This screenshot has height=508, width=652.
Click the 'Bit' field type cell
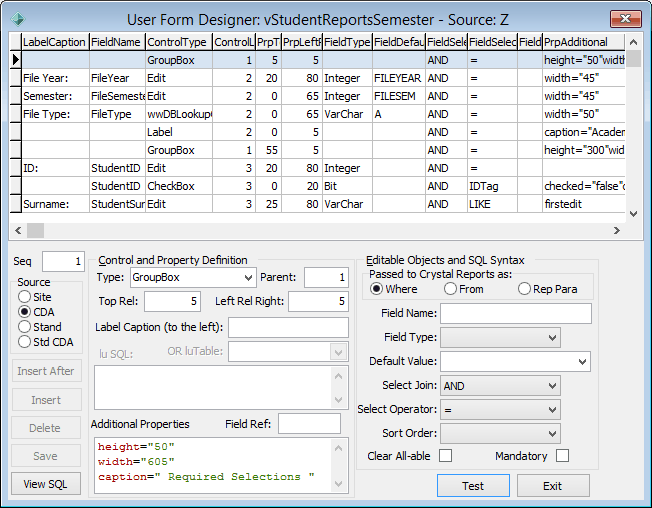point(347,186)
